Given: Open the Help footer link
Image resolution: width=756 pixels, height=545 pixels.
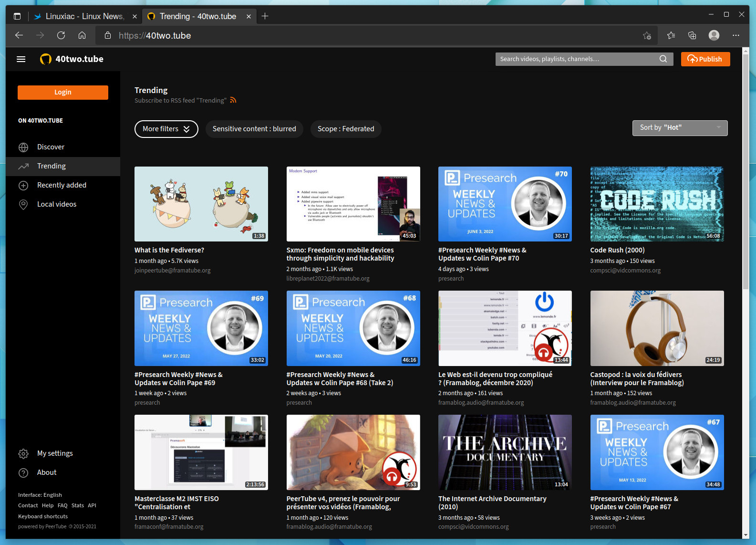Looking at the screenshot, I should tap(48, 506).
